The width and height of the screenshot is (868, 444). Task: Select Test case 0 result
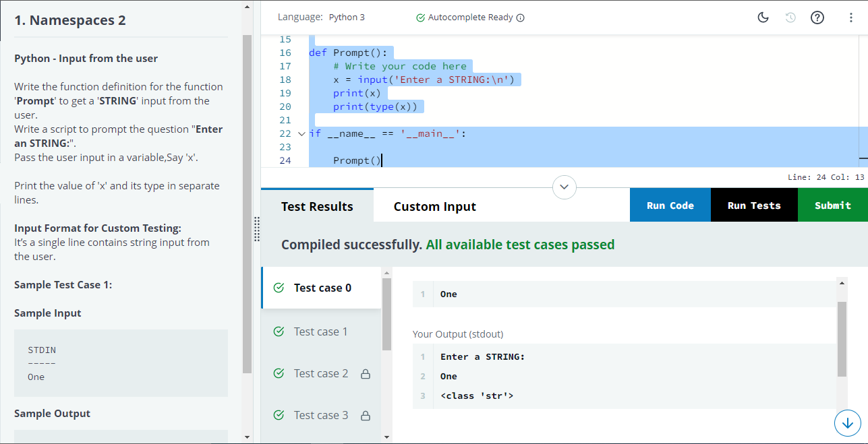[x=322, y=288]
